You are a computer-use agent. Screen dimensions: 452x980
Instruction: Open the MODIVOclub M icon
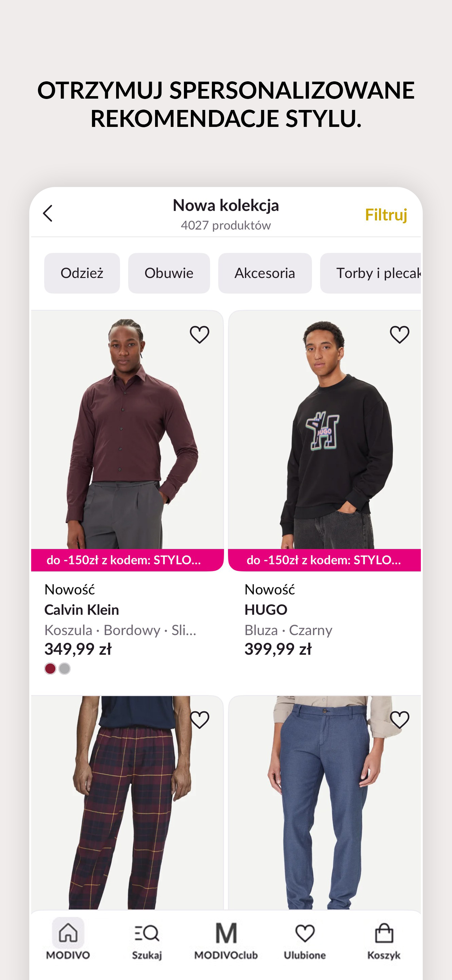226,933
